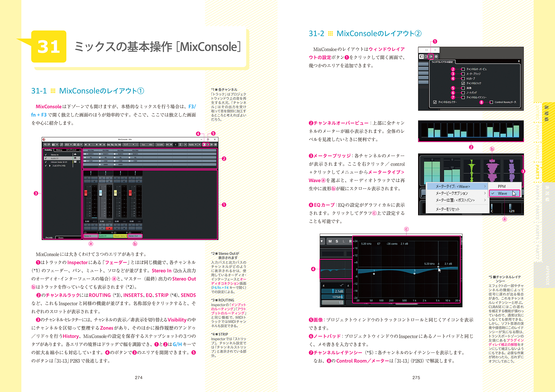
Task: Switch to the スナップショット tab
Action: point(71,150)
